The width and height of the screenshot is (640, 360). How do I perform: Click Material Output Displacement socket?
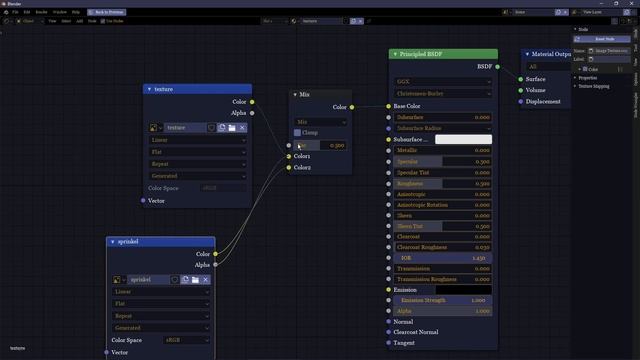pyautogui.click(x=521, y=102)
